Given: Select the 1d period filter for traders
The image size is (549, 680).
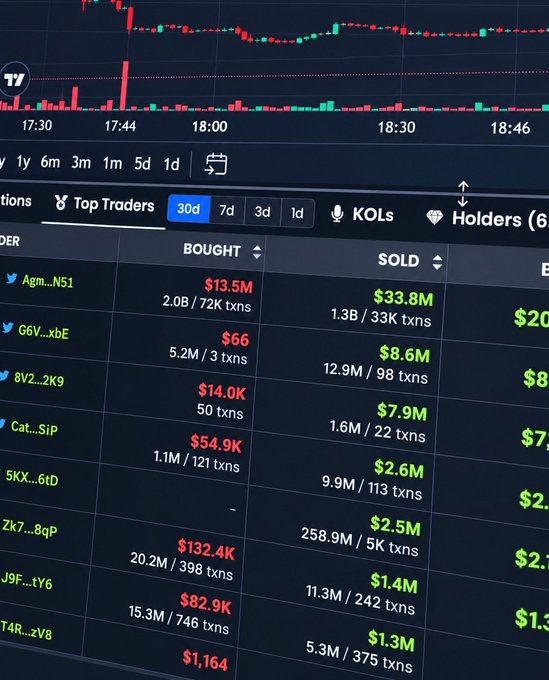Looking at the screenshot, I should tap(297, 213).
